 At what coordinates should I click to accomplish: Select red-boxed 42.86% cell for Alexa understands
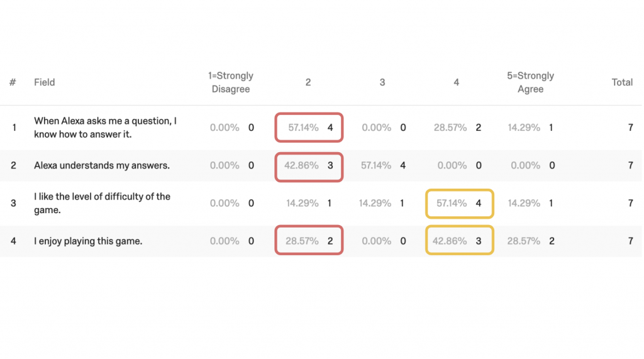pyautogui.click(x=309, y=167)
